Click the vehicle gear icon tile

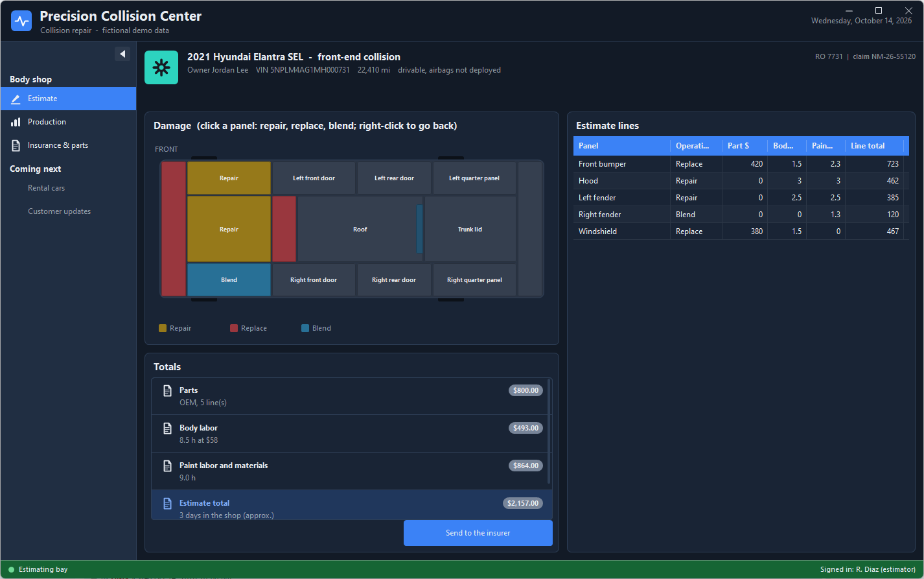(x=161, y=67)
